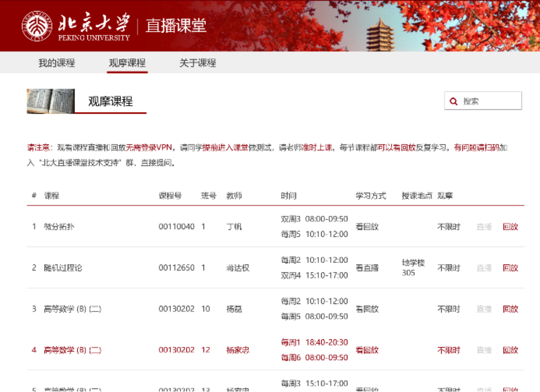Click time 每周1 18:40-20:30
The width and height of the screenshot is (540, 392).
pos(314,342)
